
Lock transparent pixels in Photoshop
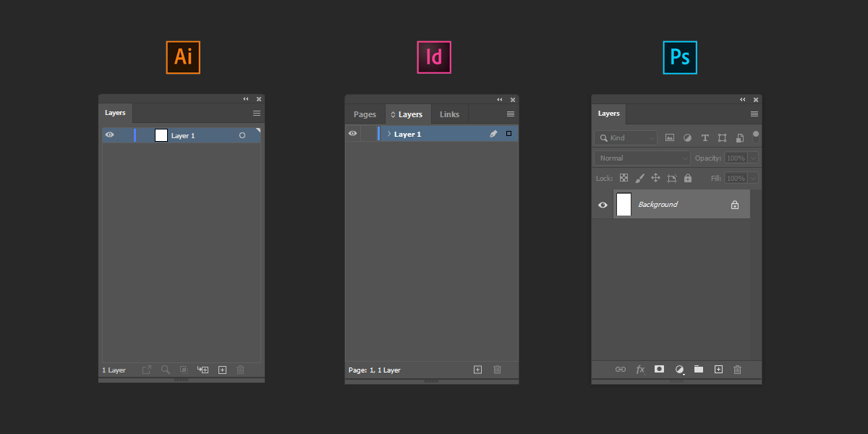(x=624, y=178)
